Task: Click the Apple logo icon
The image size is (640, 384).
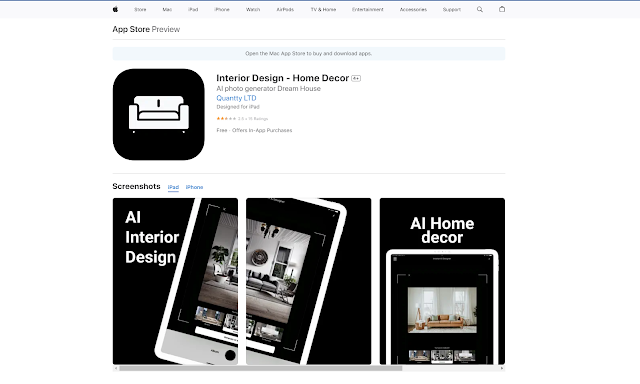Action: 115,9
